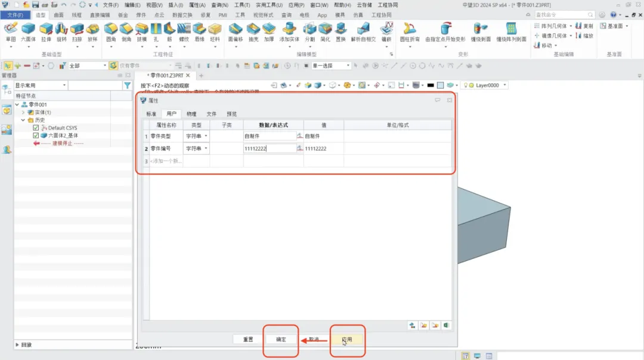Switch to the 物理 tab in properties

pyautogui.click(x=191, y=114)
